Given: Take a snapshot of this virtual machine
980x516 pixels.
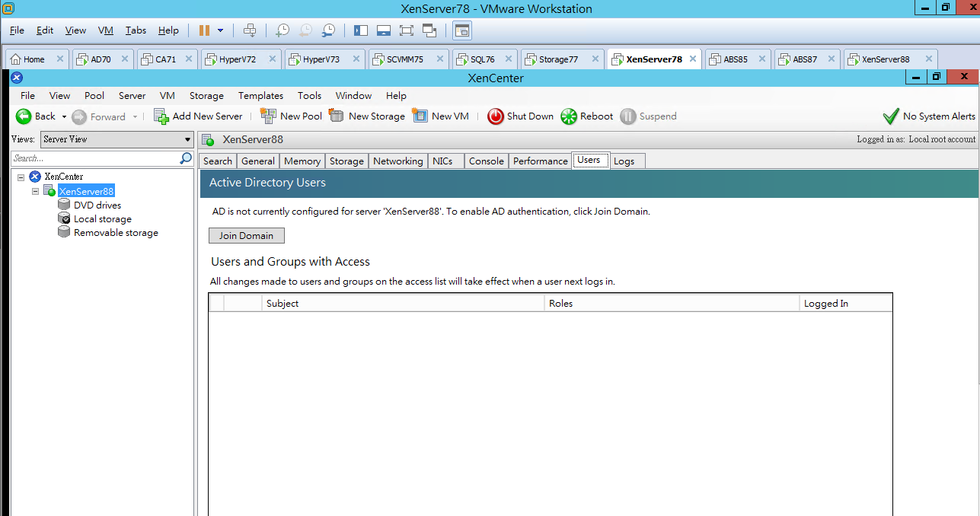Looking at the screenshot, I should click(x=283, y=30).
